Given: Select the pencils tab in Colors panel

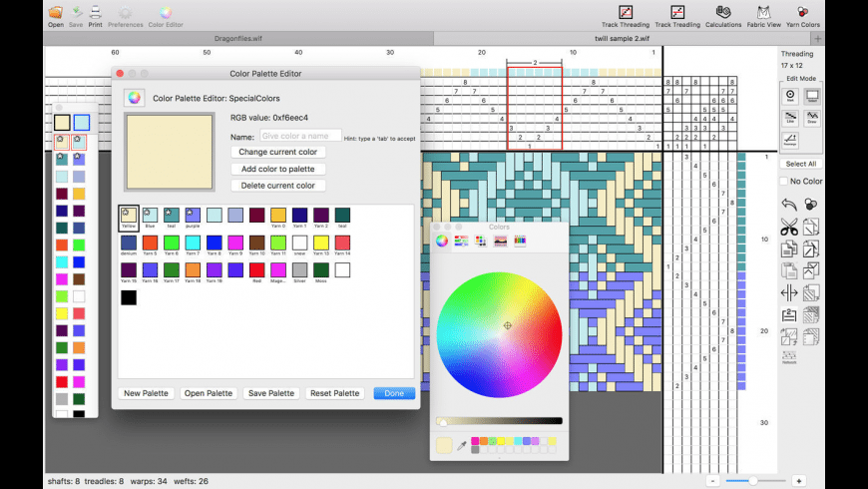Looking at the screenshot, I should click(520, 241).
